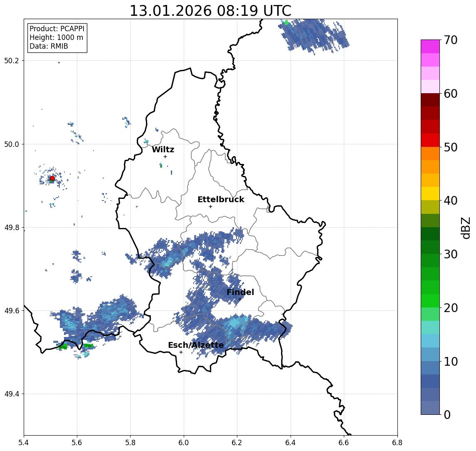Click colorbar tick label 60
The width and height of the screenshot is (476, 451).
451,94
